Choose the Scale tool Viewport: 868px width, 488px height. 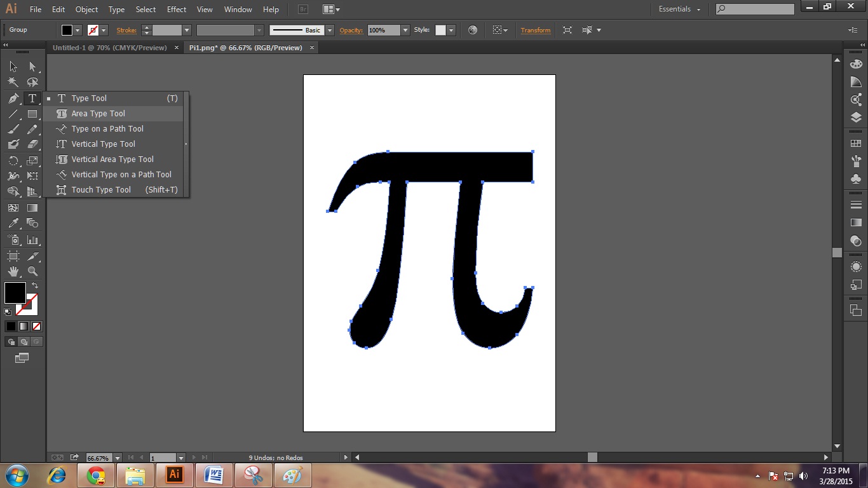[32, 161]
